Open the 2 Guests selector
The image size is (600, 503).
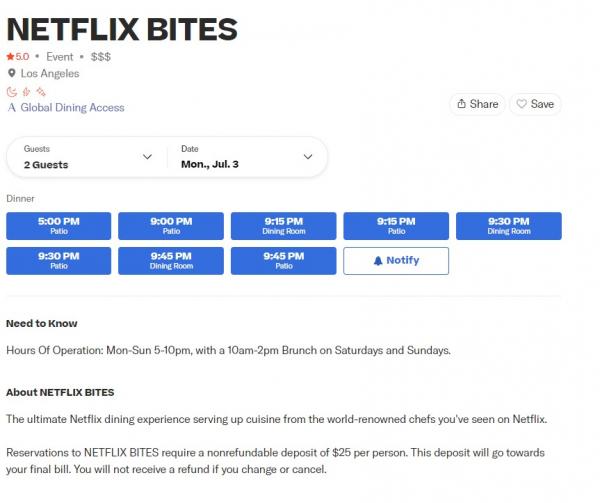click(87, 157)
